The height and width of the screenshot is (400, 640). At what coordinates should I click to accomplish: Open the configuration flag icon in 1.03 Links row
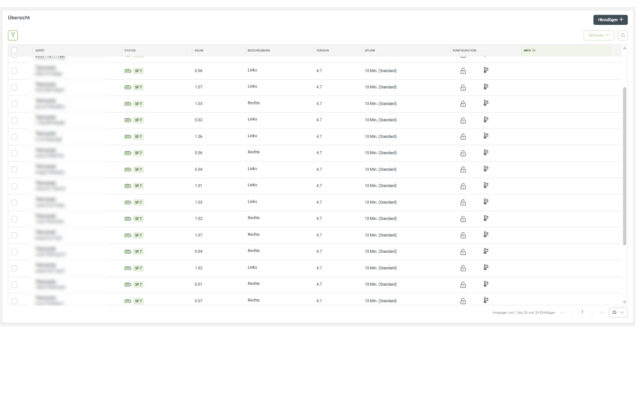[x=486, y=202]
